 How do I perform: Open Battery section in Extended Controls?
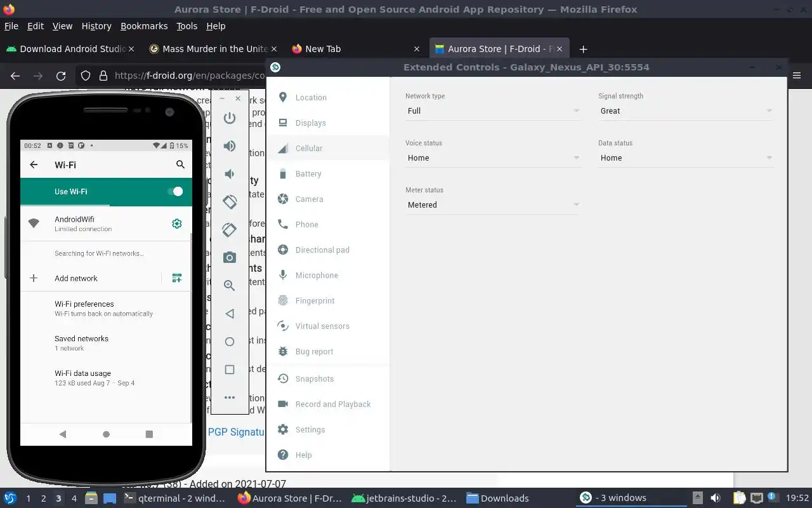pos(327,174)
